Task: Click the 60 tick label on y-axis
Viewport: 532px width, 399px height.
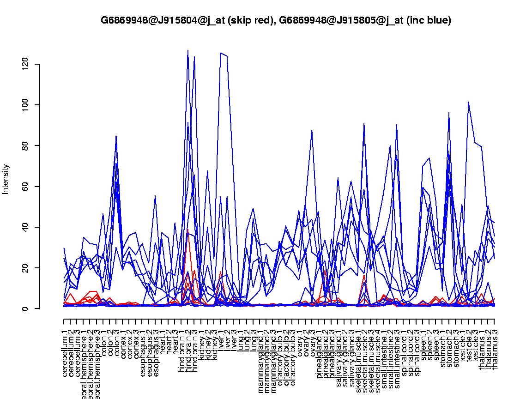Action: [x=26, y=186]
